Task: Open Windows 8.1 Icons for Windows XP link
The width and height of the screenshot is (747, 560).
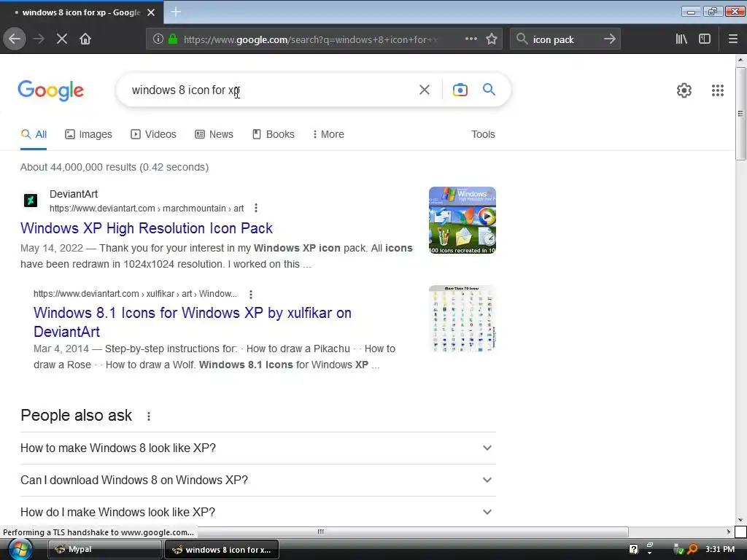Action: pos(193,322)
